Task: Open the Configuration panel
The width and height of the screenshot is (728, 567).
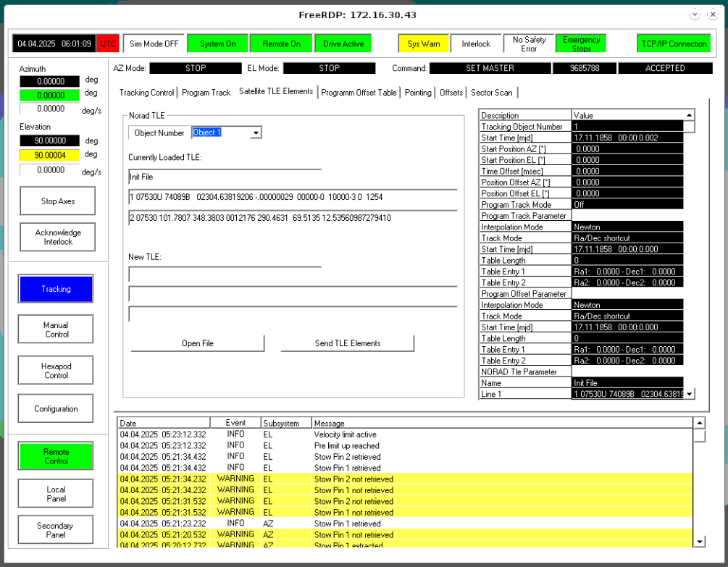Action: click(x=56, y=408)
